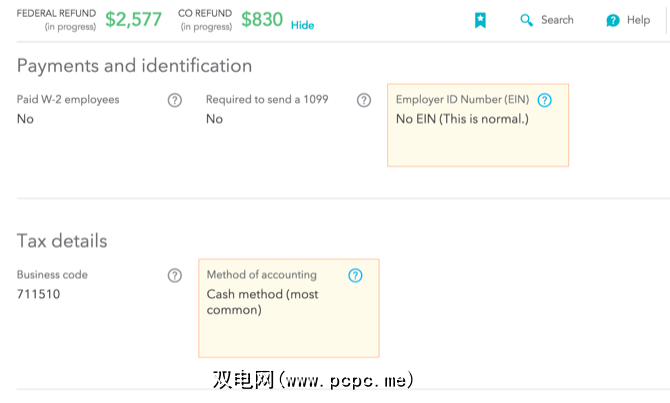Click the Help speech bubble icon
The image size is (670, 403).
pyautogui.click(x=613, y=20)
